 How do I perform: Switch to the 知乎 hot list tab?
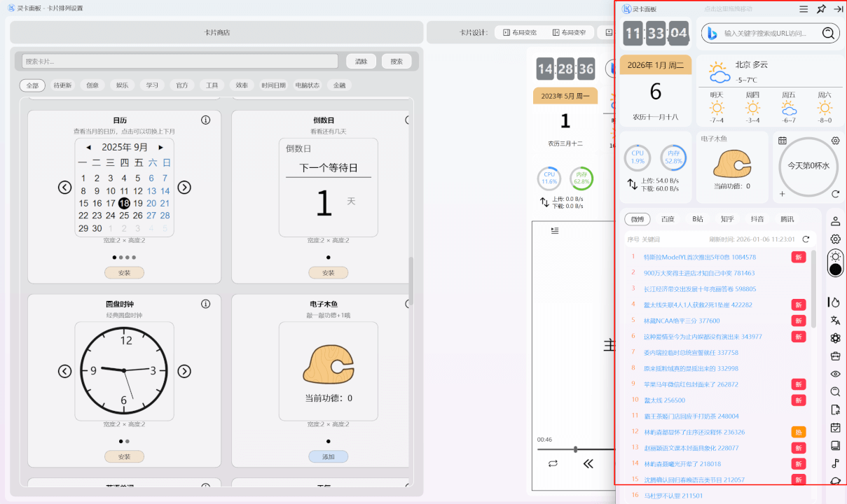tap(727, 219)
